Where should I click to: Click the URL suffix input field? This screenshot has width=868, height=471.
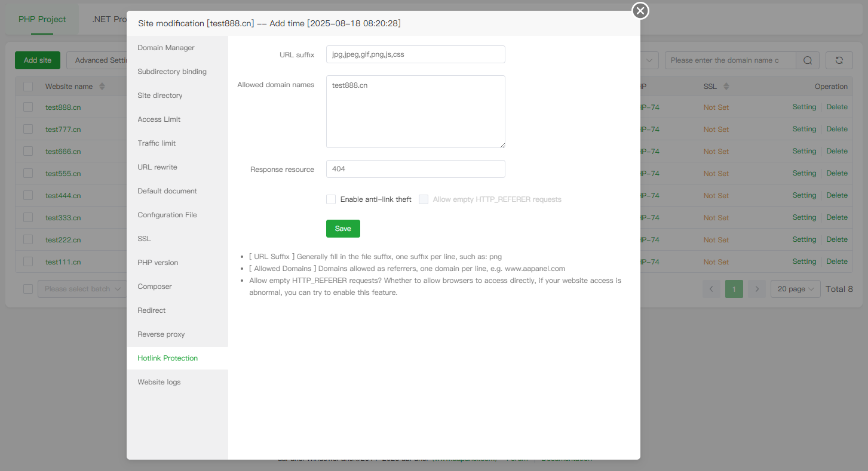point(415,54)
